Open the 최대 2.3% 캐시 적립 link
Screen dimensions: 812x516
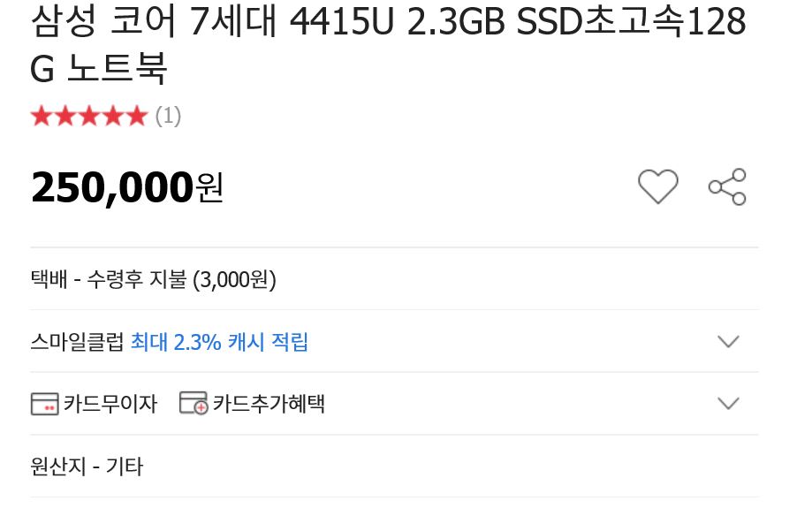pos(219,342)
